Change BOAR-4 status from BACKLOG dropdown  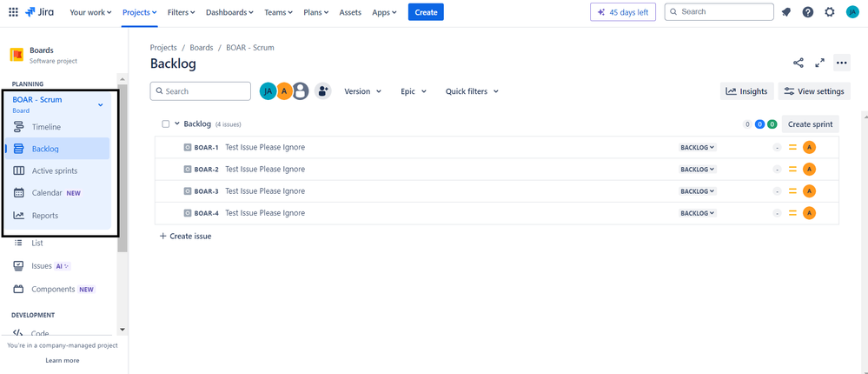tap(698, 213)
